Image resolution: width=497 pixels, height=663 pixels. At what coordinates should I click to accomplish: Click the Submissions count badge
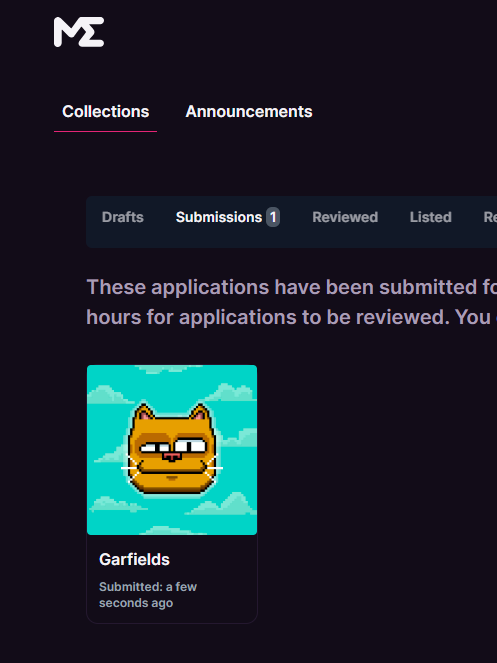(x=273, y=217)
